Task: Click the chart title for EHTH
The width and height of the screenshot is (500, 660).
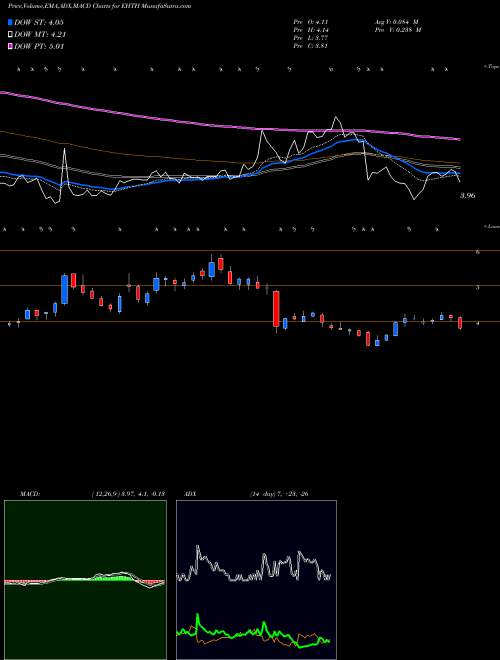Action: coord(99,6)
